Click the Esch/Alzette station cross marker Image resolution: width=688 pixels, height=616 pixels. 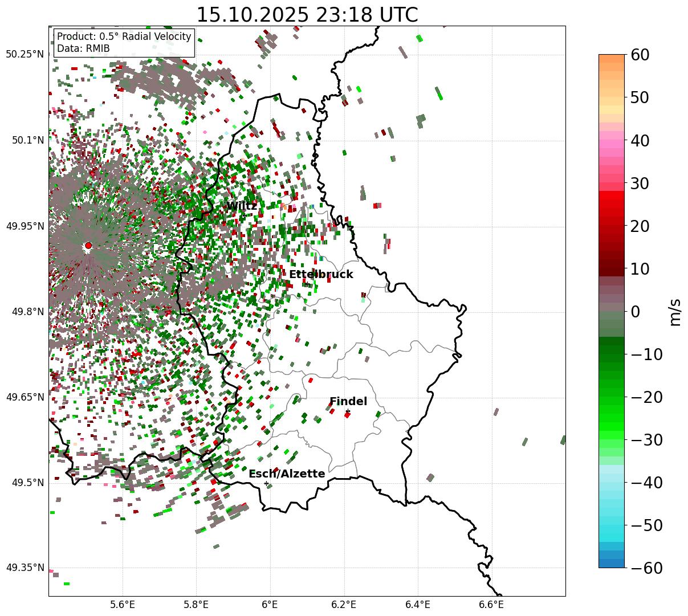tap(266, 483)
